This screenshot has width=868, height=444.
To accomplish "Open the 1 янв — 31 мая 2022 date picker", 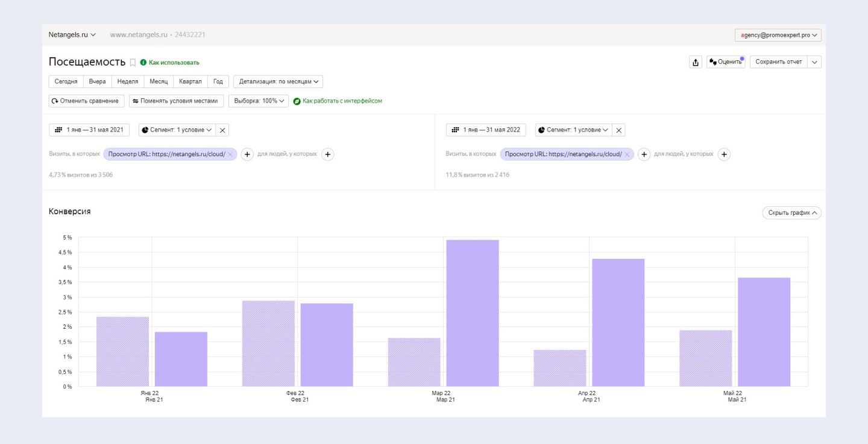I will (486, 130).
